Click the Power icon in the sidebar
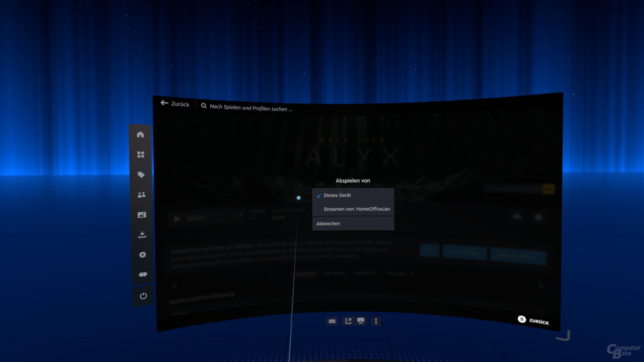The height and width of the screenshot is (362, 644). point(143,296)
